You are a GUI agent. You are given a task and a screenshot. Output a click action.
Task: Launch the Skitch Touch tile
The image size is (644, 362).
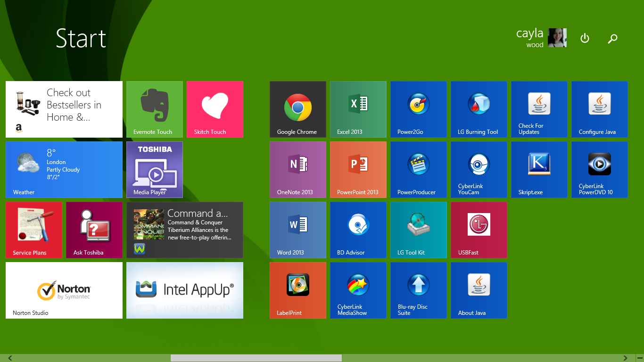point(215,109)
